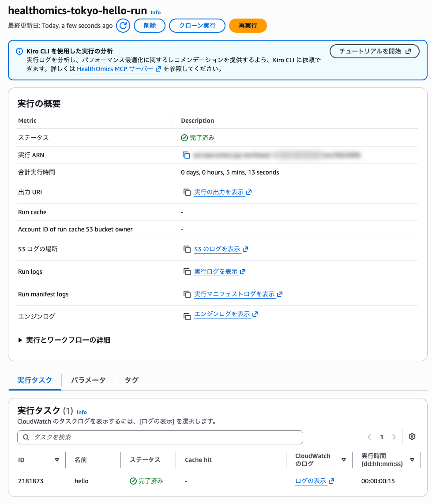
Task: Click チュートリアルを開始 button
Action: pyautogui.click(x=375, y=51)
